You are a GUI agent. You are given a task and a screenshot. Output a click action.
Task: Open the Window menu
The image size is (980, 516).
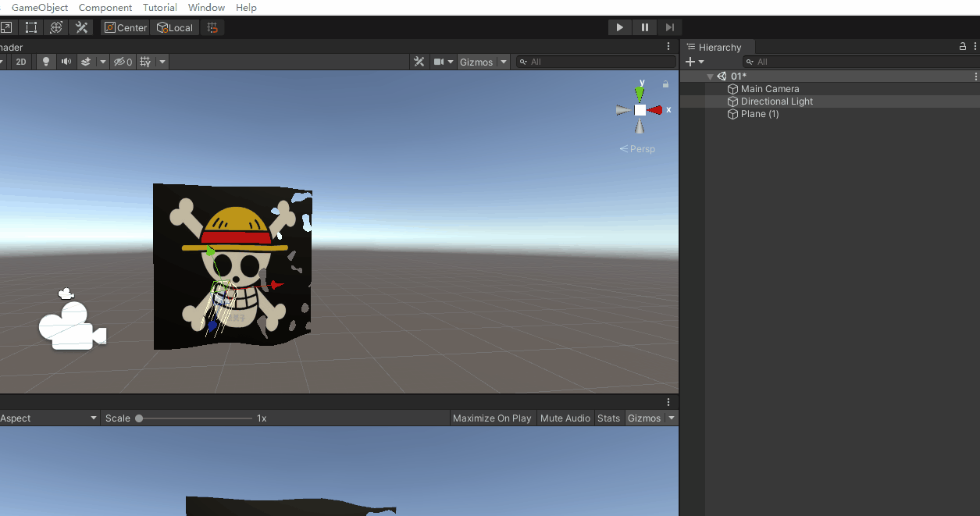click(206, 7)
